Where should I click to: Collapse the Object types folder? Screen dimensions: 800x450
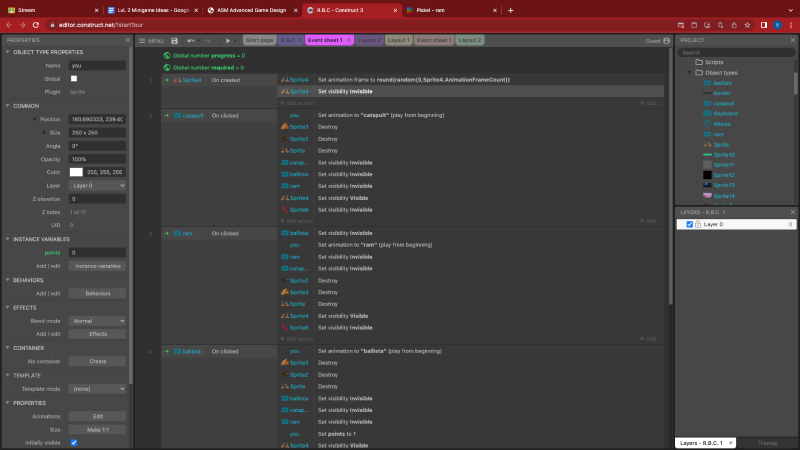[x=688, y=73]
